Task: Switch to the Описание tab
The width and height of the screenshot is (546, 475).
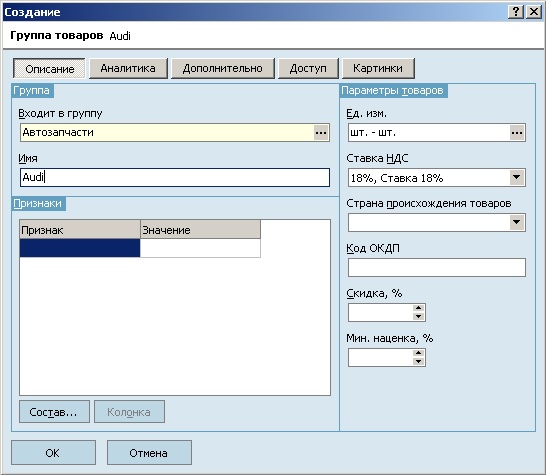Action: click(49, 68)
